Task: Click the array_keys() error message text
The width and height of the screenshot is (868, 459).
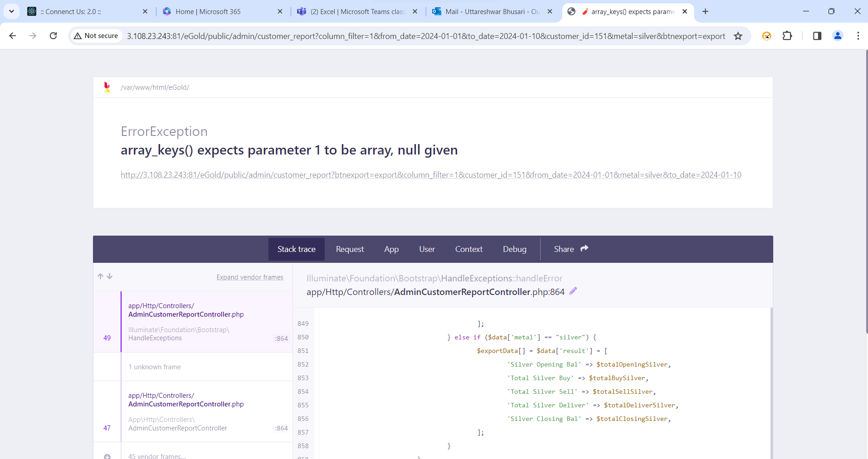Action: 289,150
